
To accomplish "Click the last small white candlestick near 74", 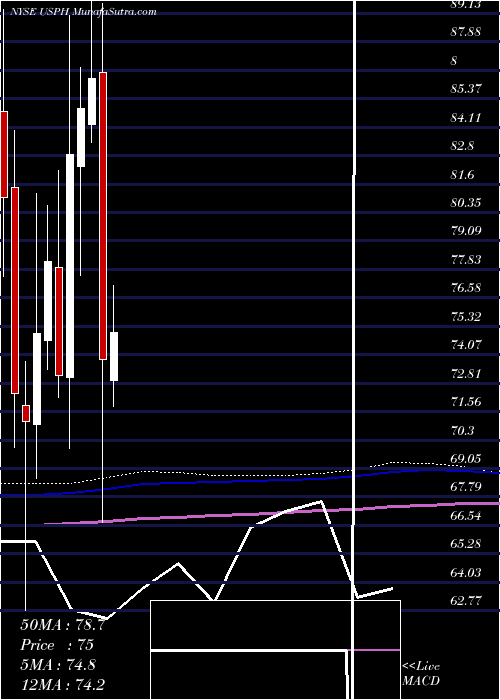I will click(114, 356).
